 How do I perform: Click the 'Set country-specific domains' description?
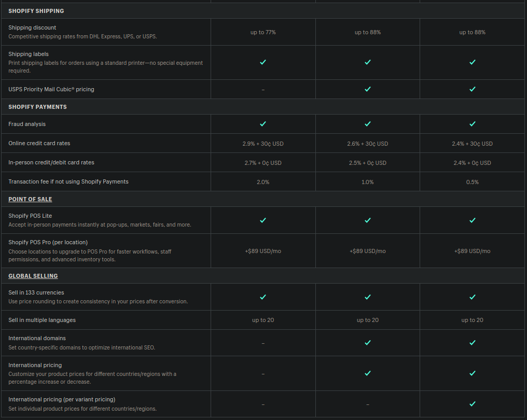[x=81, y=347]
